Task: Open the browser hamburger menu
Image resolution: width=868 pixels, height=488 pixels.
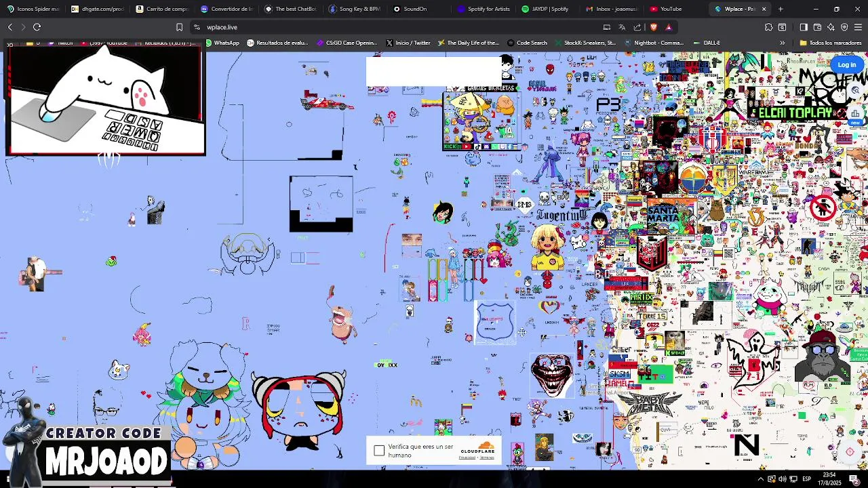Action: pyautogui.click(x=859, y=27)
